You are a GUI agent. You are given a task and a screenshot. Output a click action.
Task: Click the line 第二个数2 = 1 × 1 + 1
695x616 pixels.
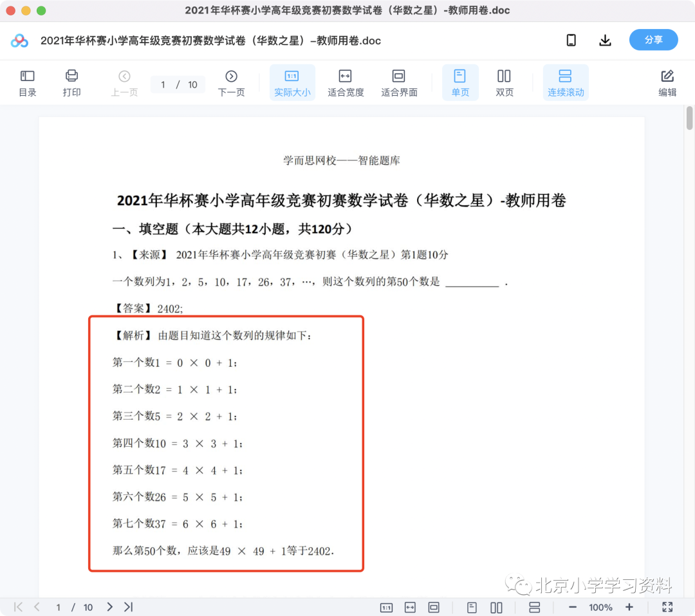point(174,389)
